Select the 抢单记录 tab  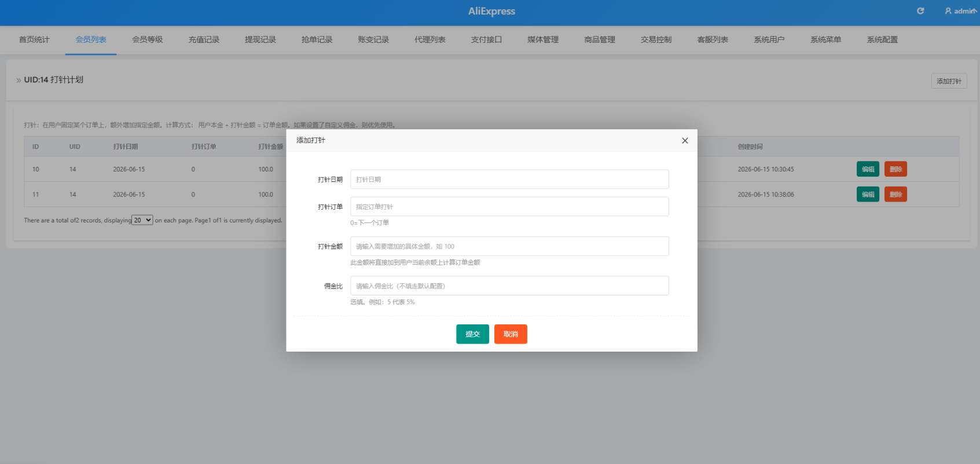click(317, 40)
